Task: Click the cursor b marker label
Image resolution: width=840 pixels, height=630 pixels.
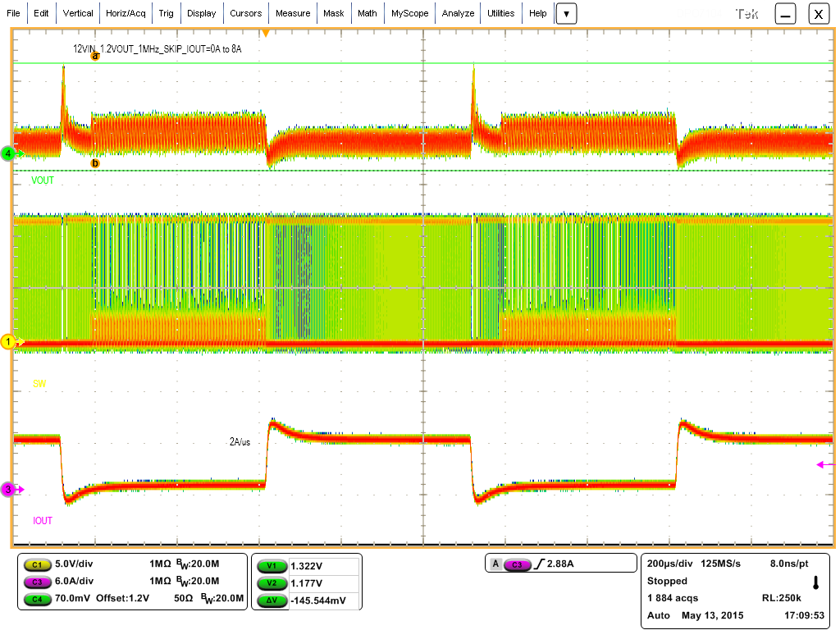Action: coord(96,163)
